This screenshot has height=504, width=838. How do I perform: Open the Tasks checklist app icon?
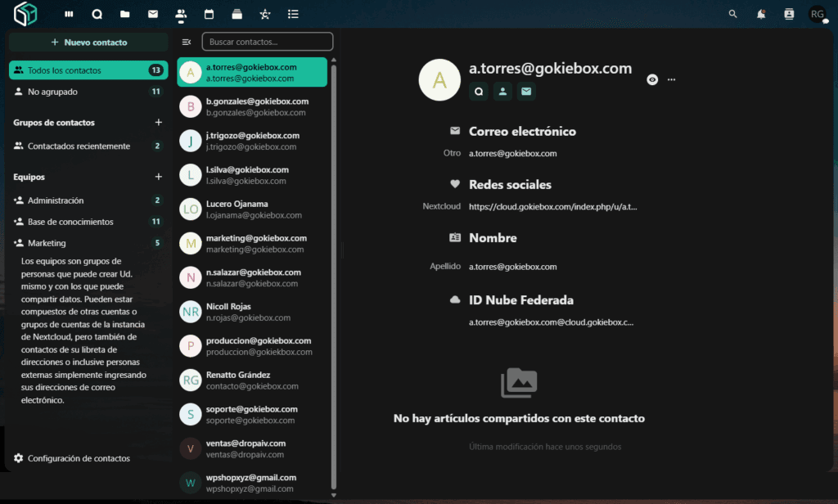point(293,14)
